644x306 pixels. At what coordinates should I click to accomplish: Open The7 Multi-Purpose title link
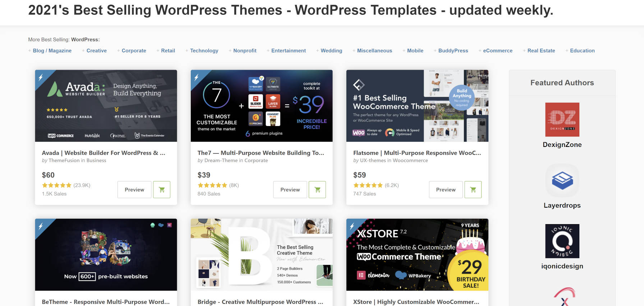(x=261, y=153)
